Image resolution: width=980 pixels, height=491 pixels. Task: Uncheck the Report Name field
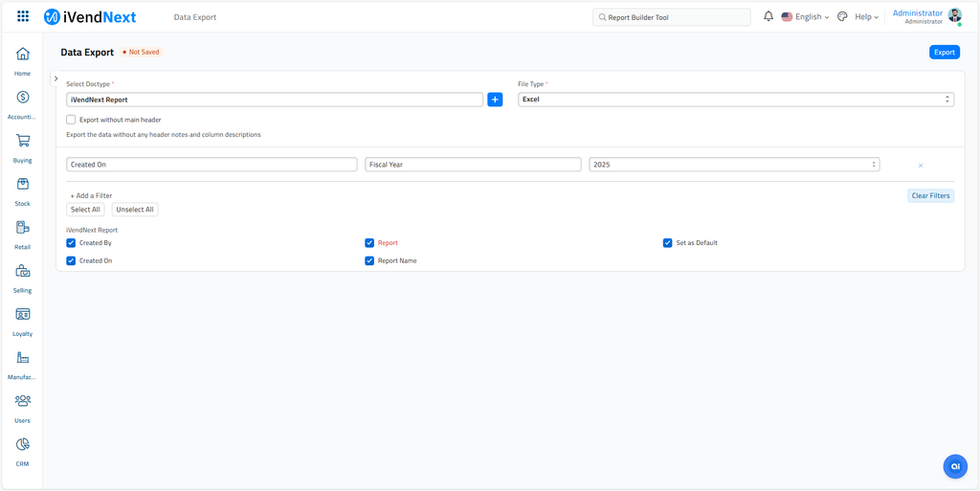click(x=369, y=261)
